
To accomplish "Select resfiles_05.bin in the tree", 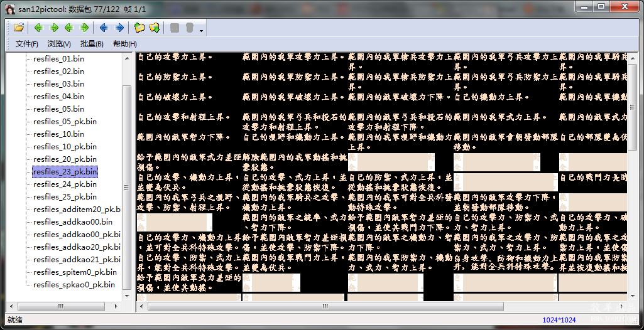I will click(x=58, y=109).
